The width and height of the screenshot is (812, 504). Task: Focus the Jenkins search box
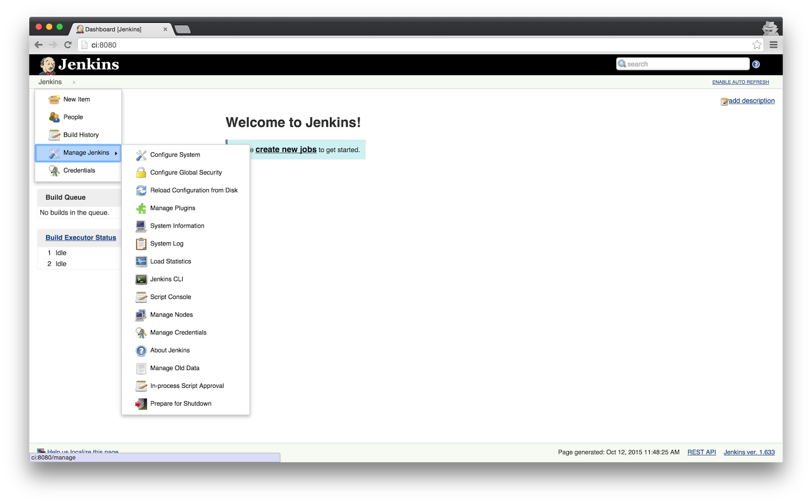(683, 64)
